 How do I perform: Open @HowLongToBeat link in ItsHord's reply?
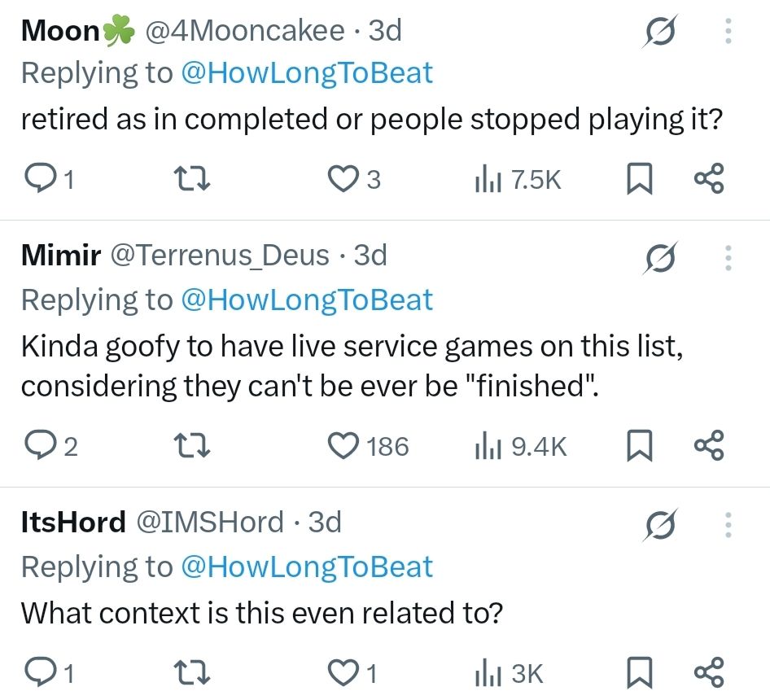[x=306, y=567]
